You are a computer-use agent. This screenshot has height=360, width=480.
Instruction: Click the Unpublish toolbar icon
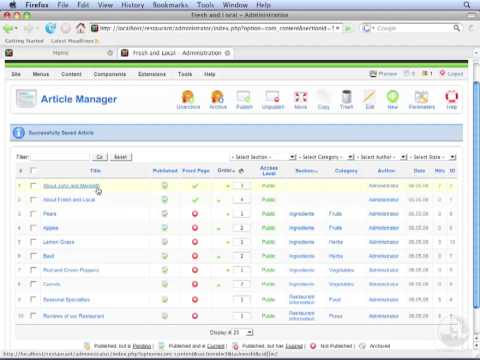[x=273, y=100]
